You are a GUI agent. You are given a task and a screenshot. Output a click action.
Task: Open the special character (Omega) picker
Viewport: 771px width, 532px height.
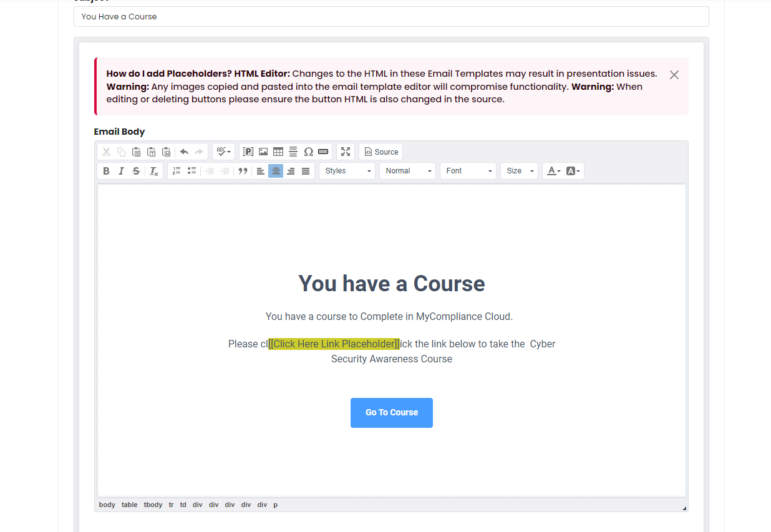(308, 152)
